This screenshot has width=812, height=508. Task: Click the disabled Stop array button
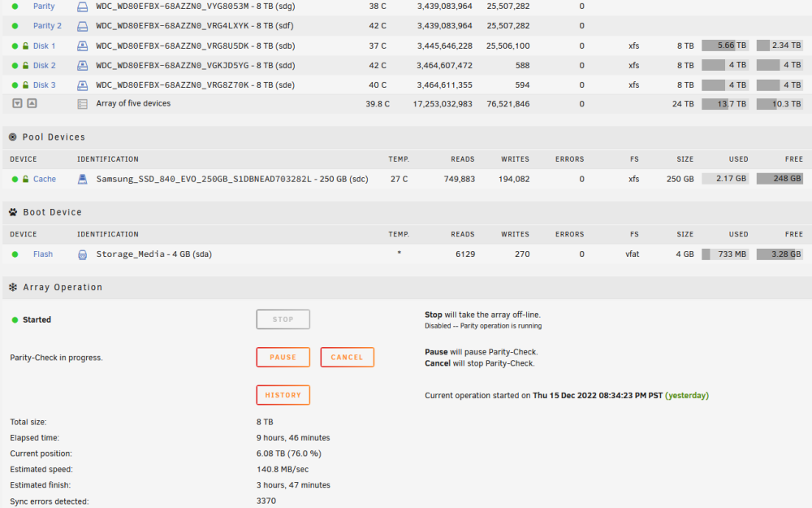[283, 319]
